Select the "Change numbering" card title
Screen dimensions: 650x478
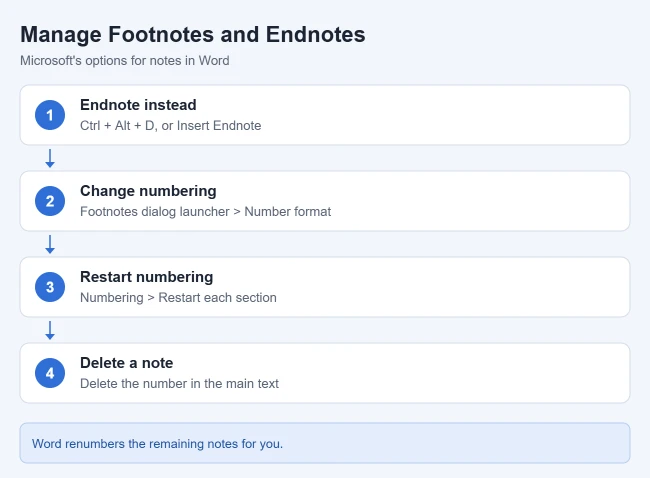[148, 191]
